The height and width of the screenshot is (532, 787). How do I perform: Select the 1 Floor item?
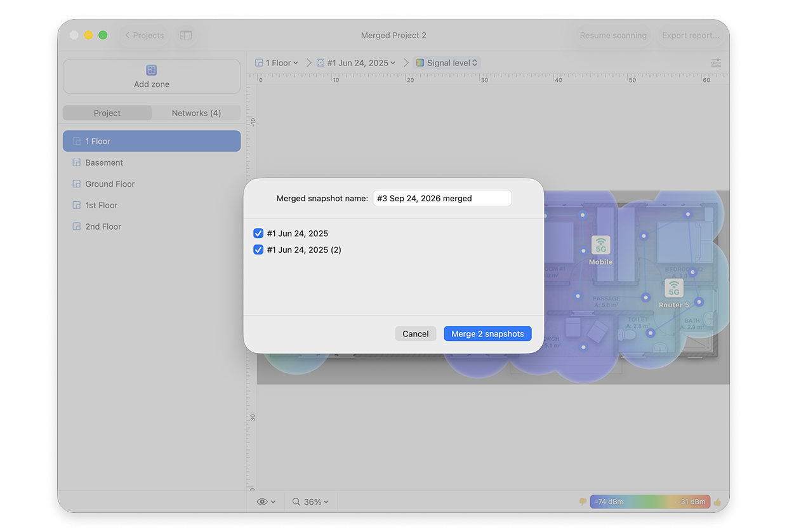tap(152, 141)
